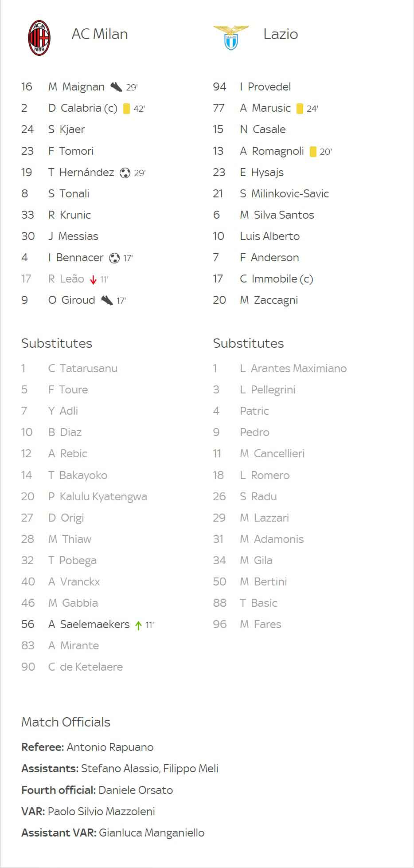Click Hernández's goal ball icon
This screenshot has height=868, width=414.
point(125,173)
